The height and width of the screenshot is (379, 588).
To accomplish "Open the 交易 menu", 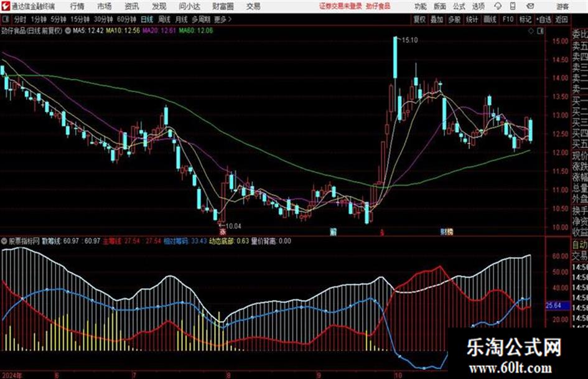I will (253, 6).
